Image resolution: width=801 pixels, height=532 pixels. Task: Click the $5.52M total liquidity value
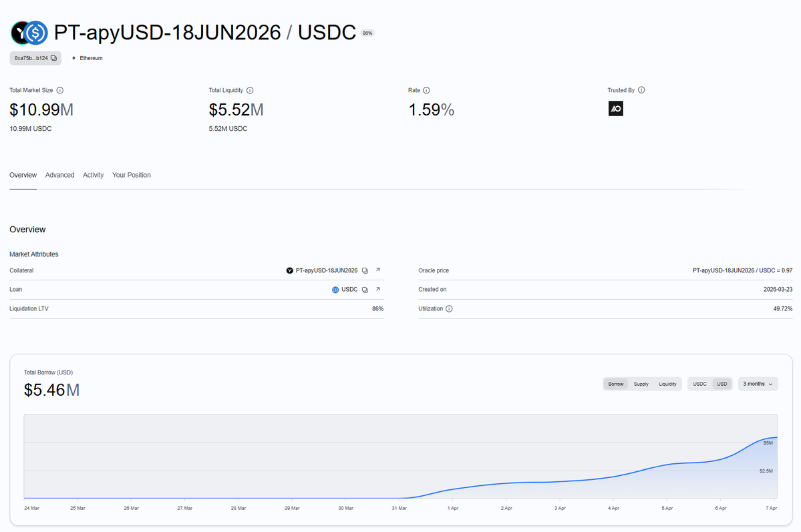click(x=236, y=109)
